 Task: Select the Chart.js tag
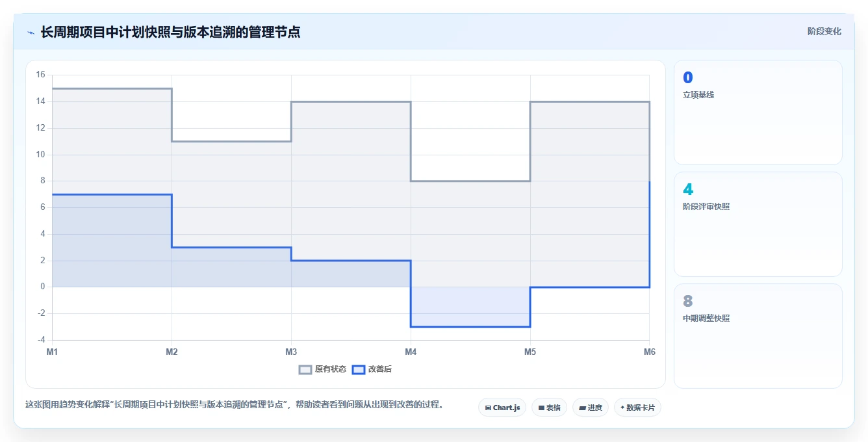(502, 408)
